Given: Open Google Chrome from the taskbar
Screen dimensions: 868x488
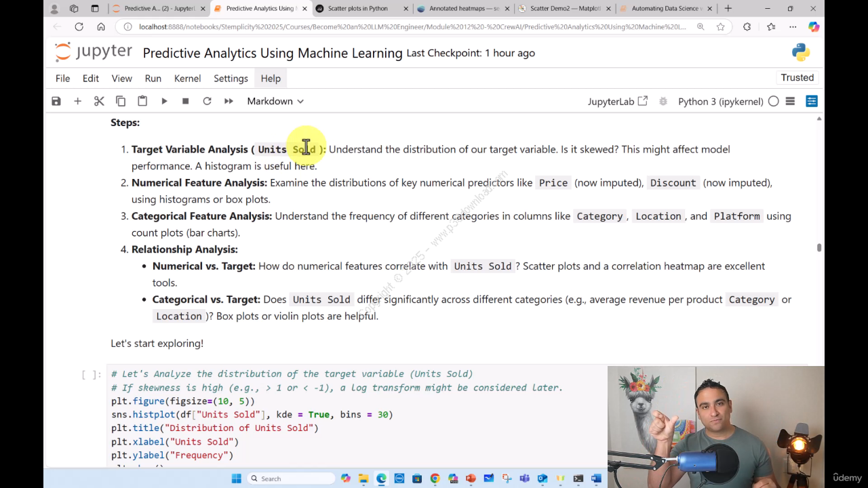Looking at the screenshot, I should pyautogui.click(x=435, y=479).
